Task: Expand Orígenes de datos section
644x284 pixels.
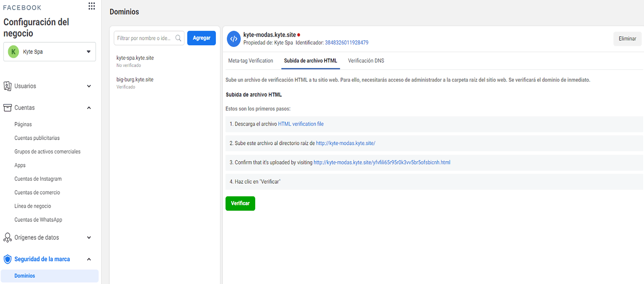Action: point(89,237)
